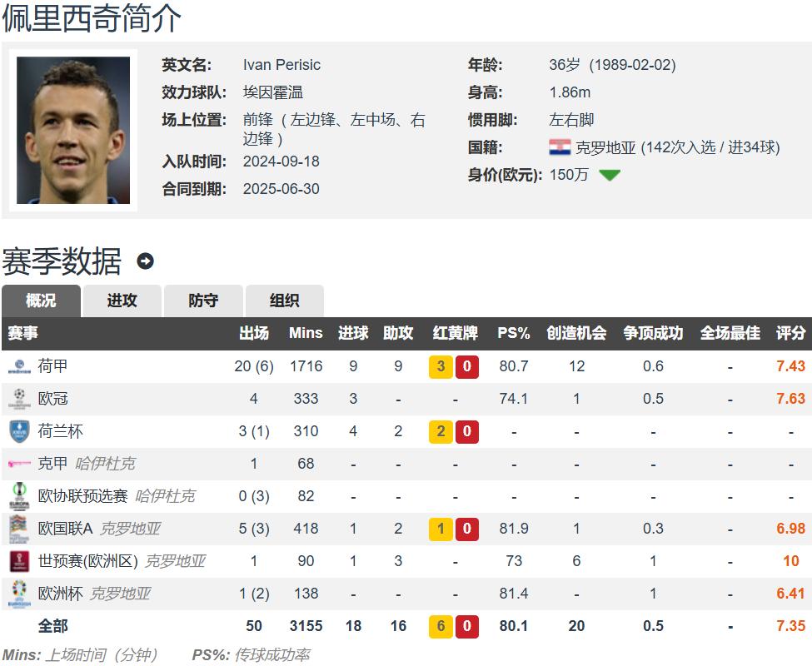Viewport: 812px width, 666px height.
Task: Select the 概况 tab
Action: pos(41,301)
